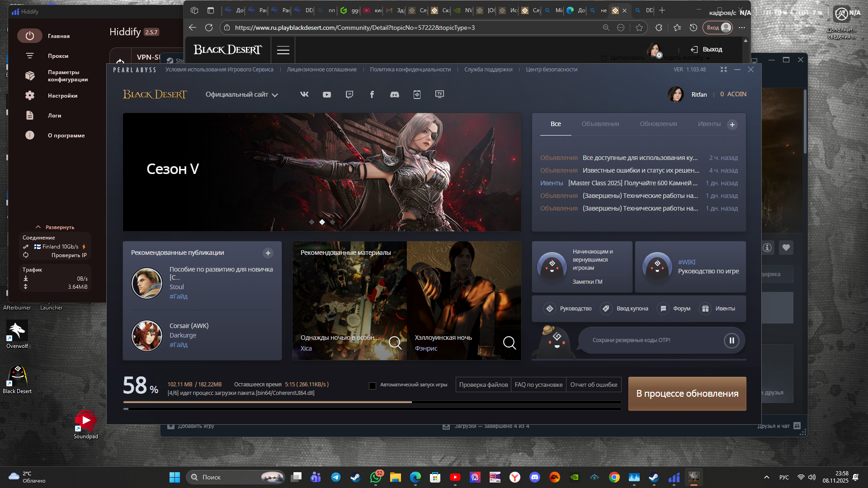Open the Ивенты news tab
This screenshot has height=488, width=868.
click(x=709, y=124)
